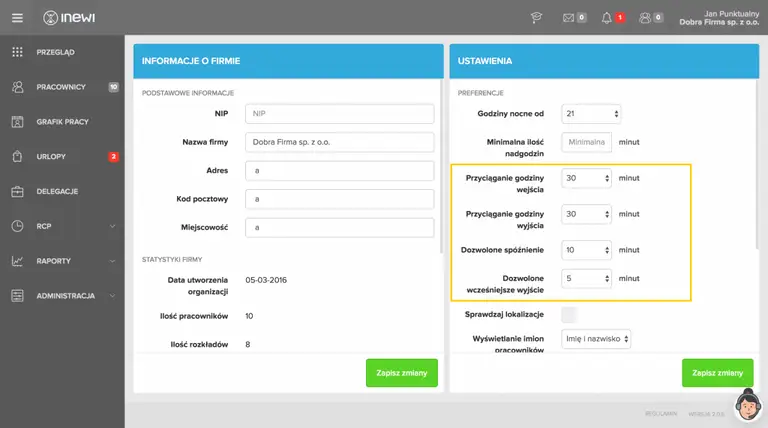The height and width of the screenshot is (428, 768).
Task: Open the graduation cap tutorial icon
Action: tap(536, 17)
